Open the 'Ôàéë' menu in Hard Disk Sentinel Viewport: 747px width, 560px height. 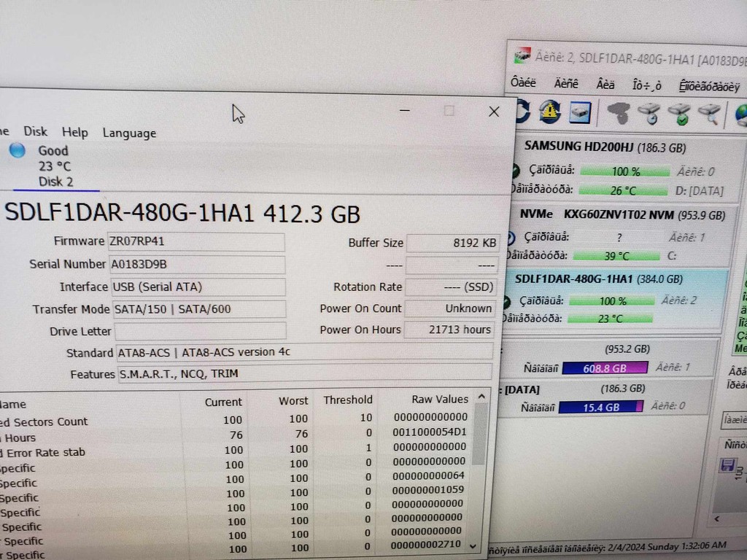(x=523, y=82)
